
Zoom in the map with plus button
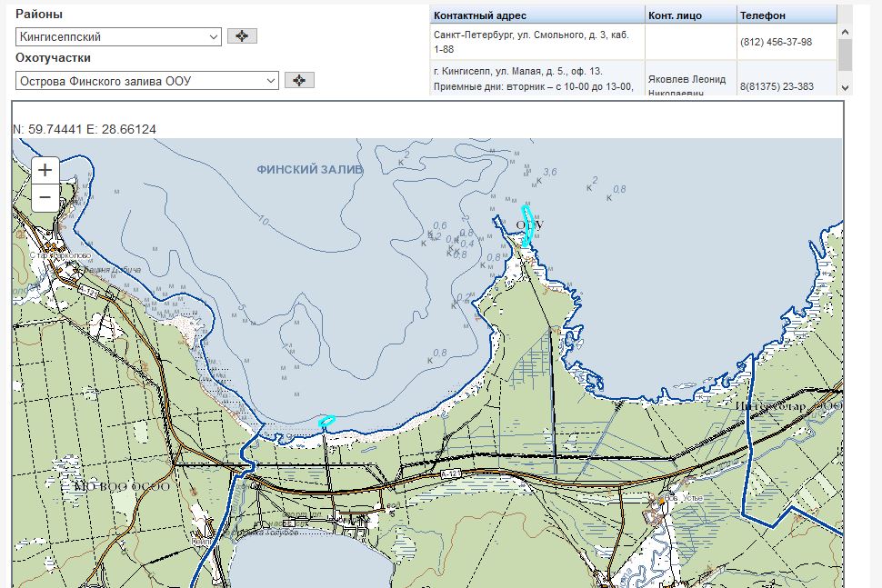point(45,170)
